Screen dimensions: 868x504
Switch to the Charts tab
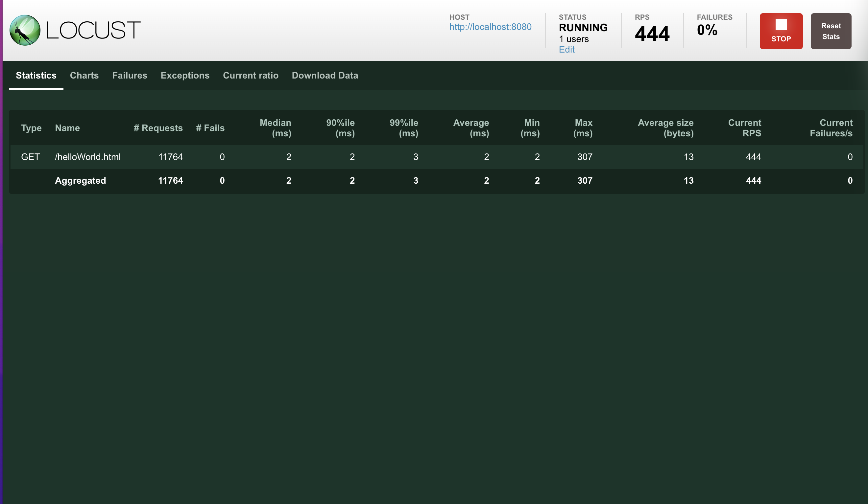(84, 75)
